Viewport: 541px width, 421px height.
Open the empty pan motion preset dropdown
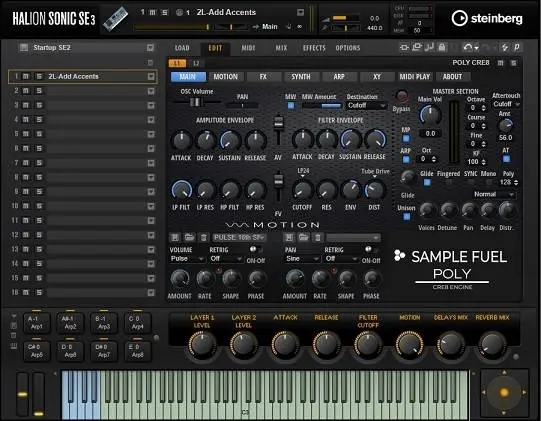pyautogui.click(x=353, y=237)
